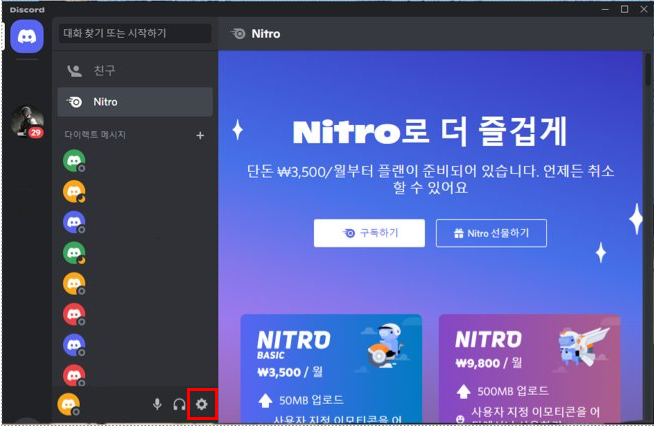
Task: Open the server with 29 notifications
Action: (27, 121)
